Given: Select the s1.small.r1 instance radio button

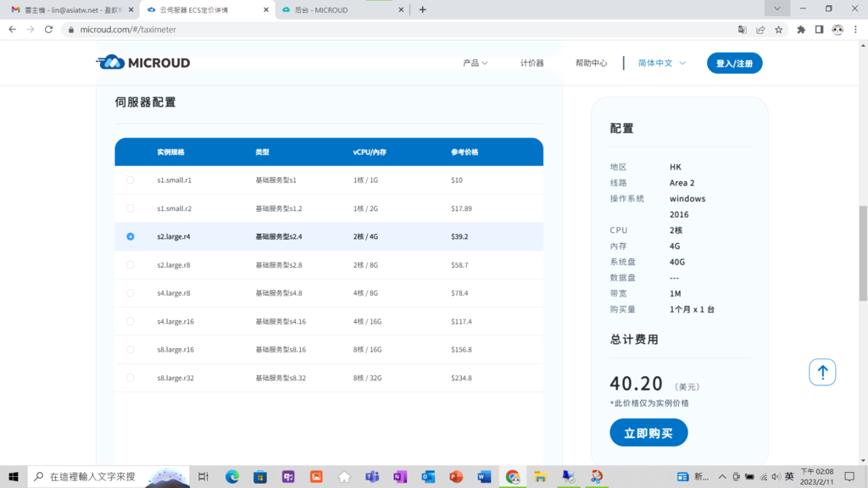Looking at the screenshot, I should 131,180.
